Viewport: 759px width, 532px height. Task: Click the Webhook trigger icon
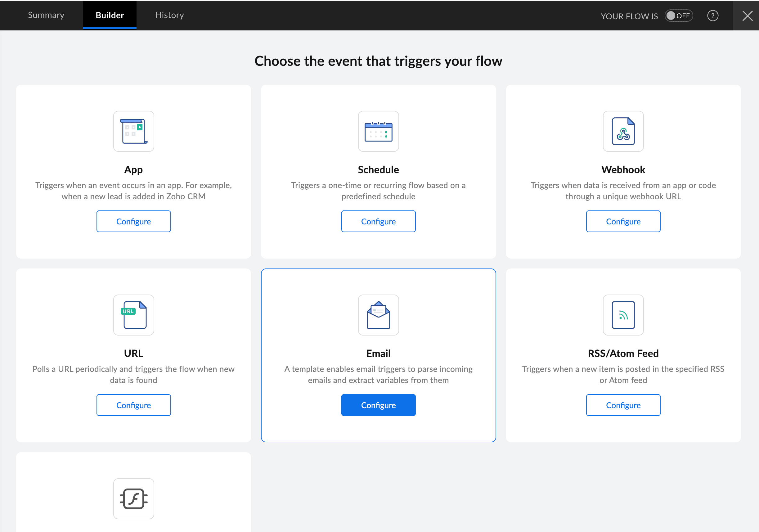pos(623,131)
